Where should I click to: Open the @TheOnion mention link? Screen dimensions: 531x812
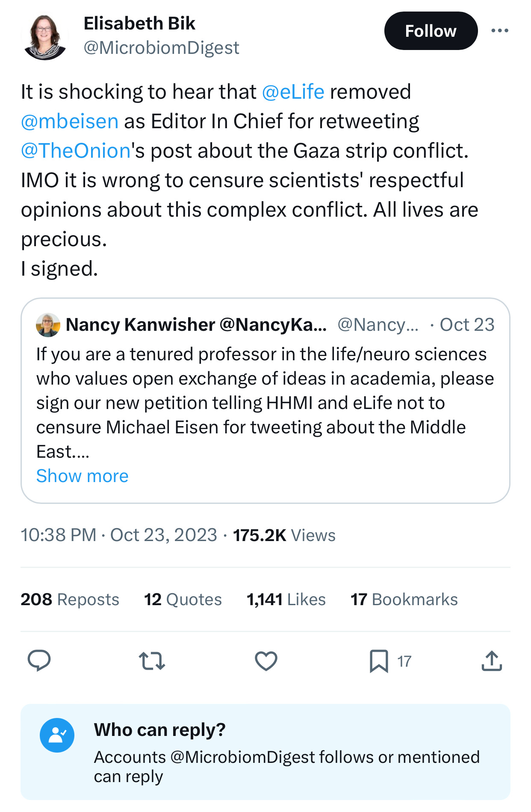tap(76, 151)
